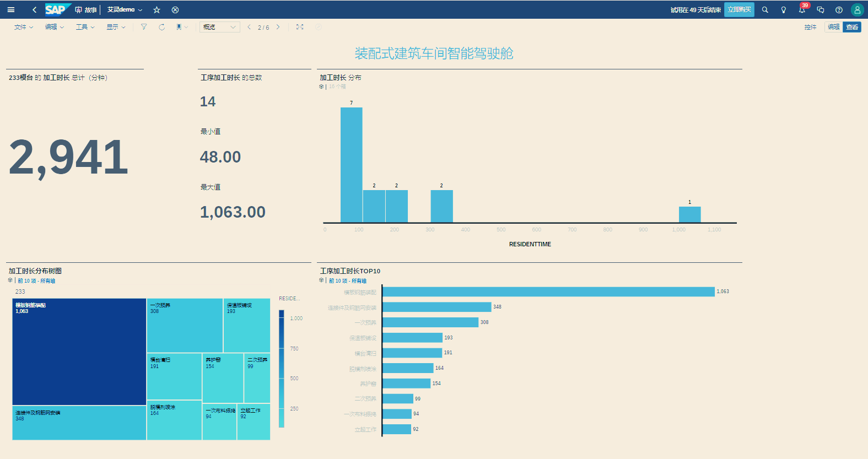This screenshot has height=459, width=868.
Task: Open the hamburger main menu
Action: [11, 10]
